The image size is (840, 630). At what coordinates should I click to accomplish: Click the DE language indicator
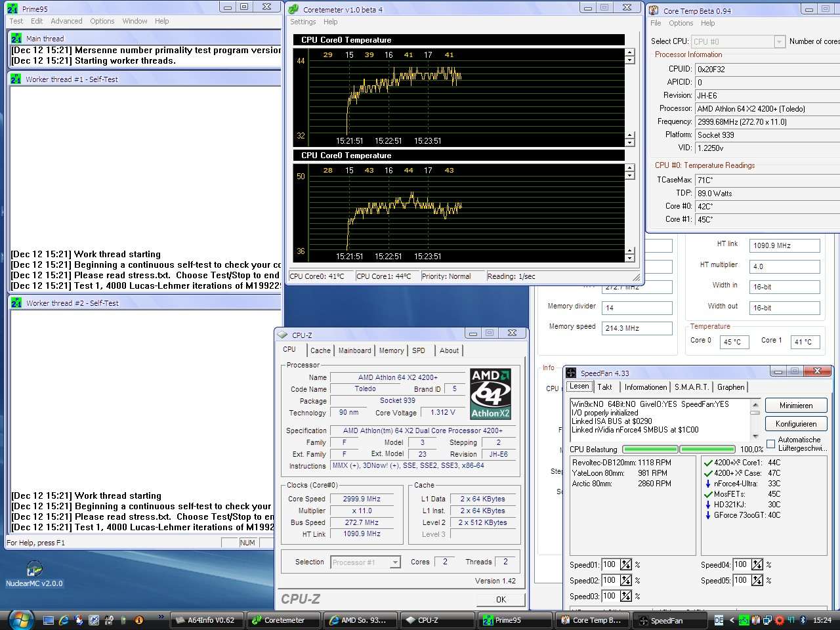(719, 619)
